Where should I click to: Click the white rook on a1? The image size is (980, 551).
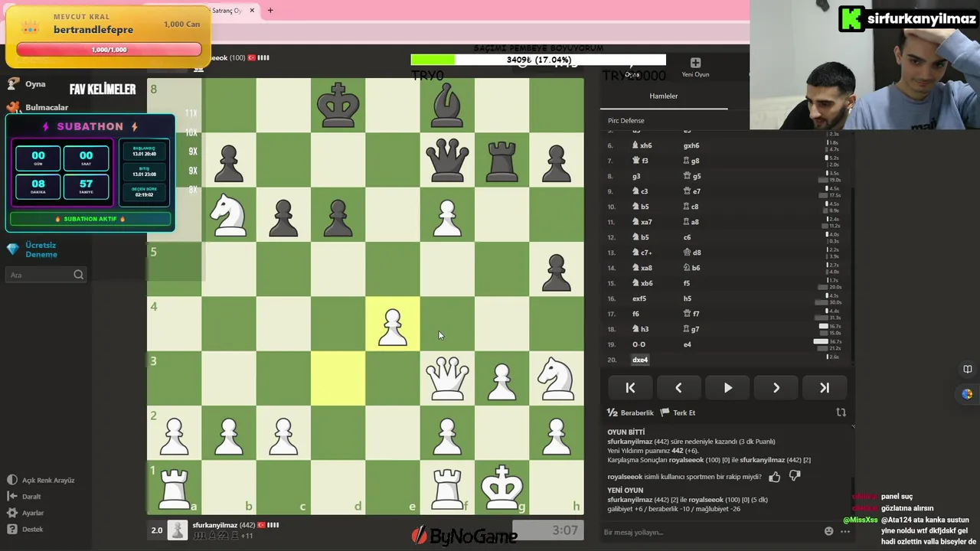tap(175, 487)
